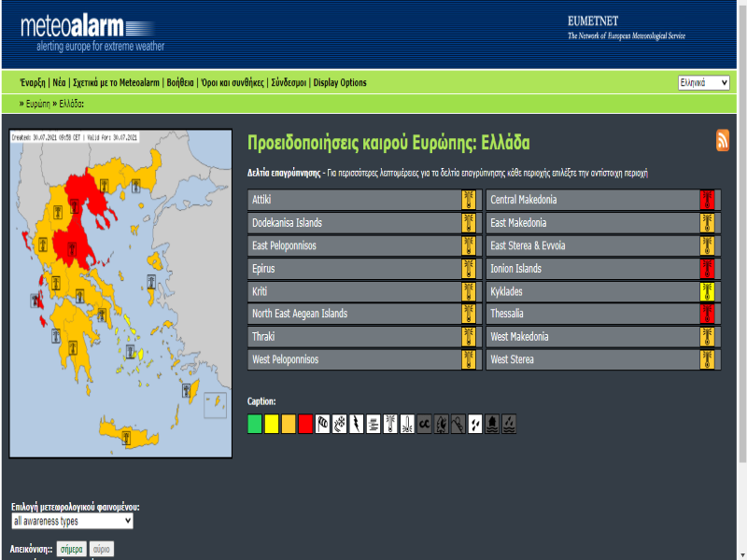Click the orange RSS feed icon
The width and height of the screenshot is (747, 560).
[722, 140]
